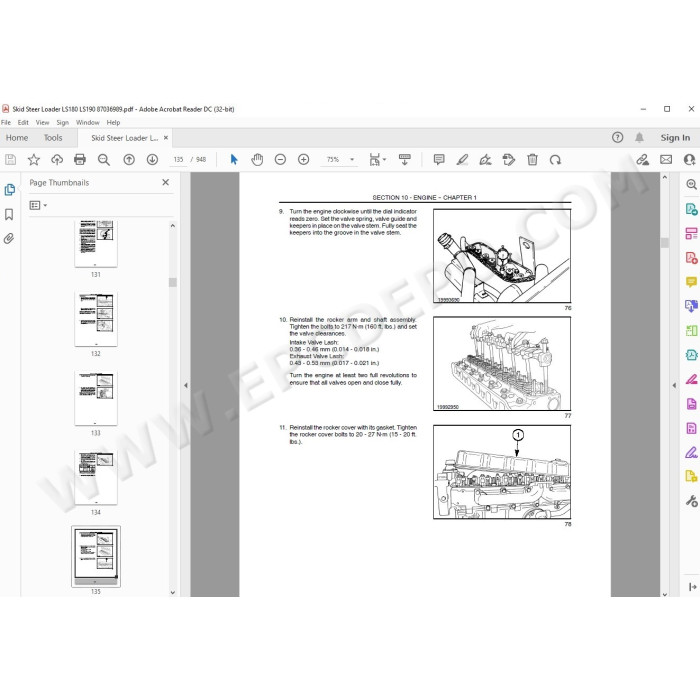Select page 132 thumbnail

[x=96, y=319]
